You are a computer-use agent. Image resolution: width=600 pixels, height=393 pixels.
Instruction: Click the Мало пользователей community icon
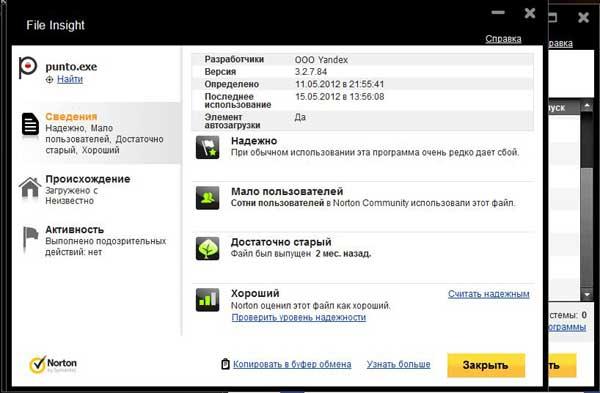(207, 198)
